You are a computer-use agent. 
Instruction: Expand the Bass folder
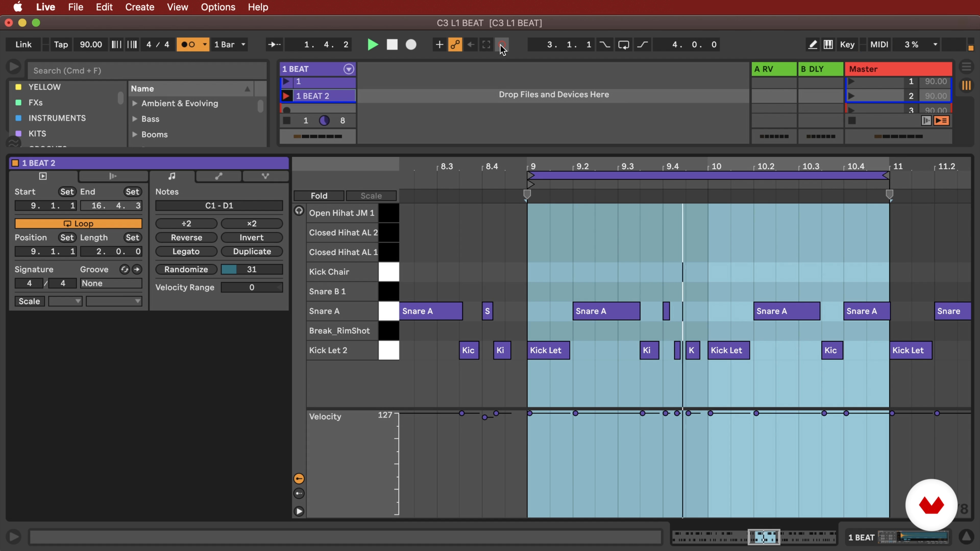(x=135, y=119)
